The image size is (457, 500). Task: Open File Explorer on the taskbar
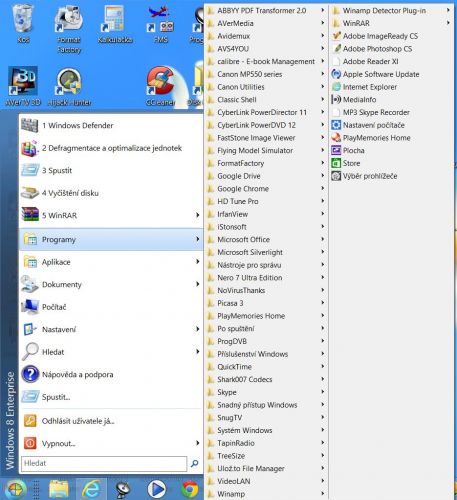[59, 489]
